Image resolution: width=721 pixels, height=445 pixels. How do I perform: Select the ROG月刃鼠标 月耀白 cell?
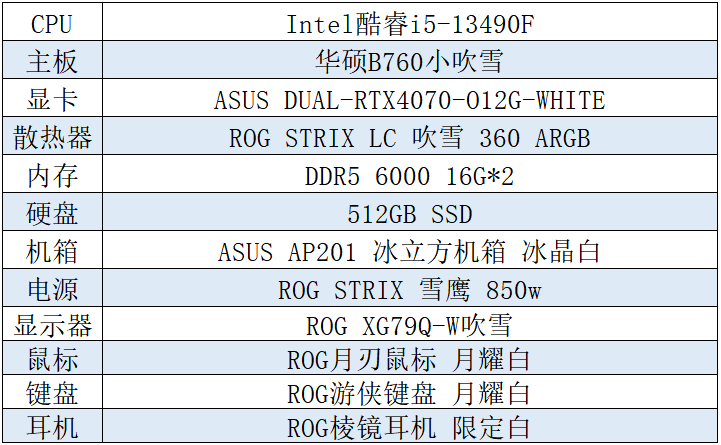tap(409, 359)
